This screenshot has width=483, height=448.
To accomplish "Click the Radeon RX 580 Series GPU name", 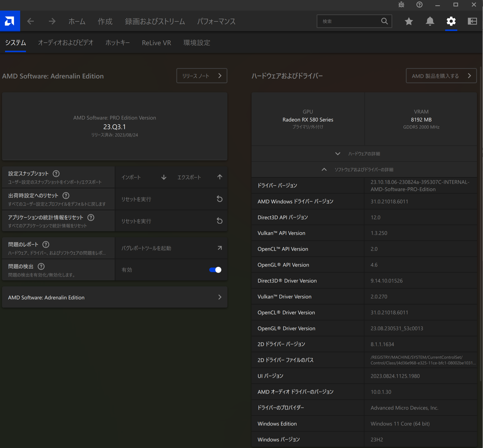I will point(308,120).
